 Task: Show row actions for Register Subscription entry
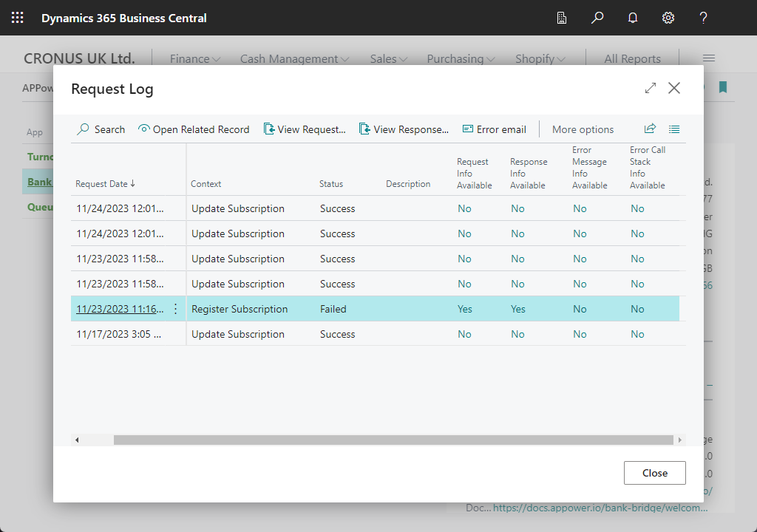175,309
